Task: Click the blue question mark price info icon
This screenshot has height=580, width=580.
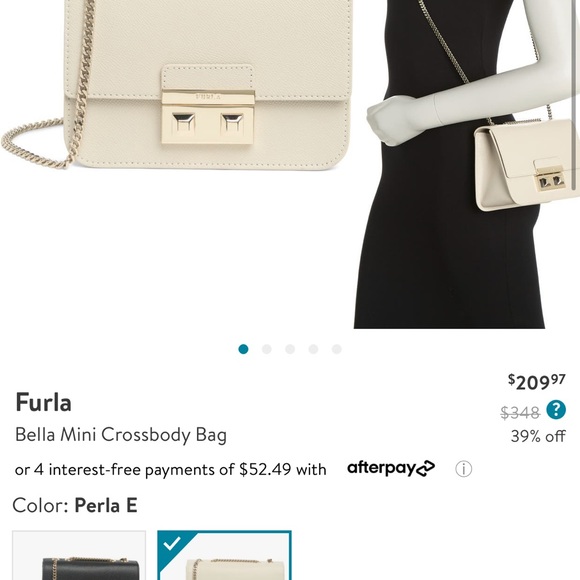Action: (x=556, y=410)
